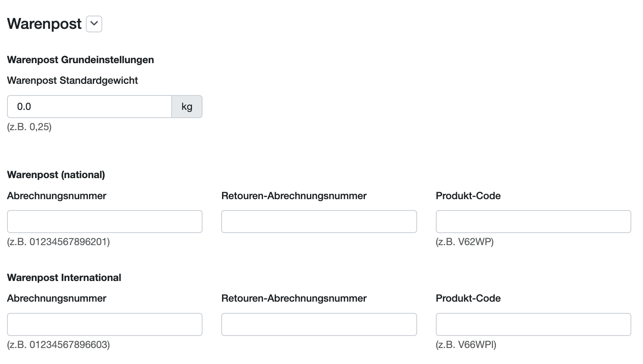Click hint text '(z.B. 0,25)'

29,127
